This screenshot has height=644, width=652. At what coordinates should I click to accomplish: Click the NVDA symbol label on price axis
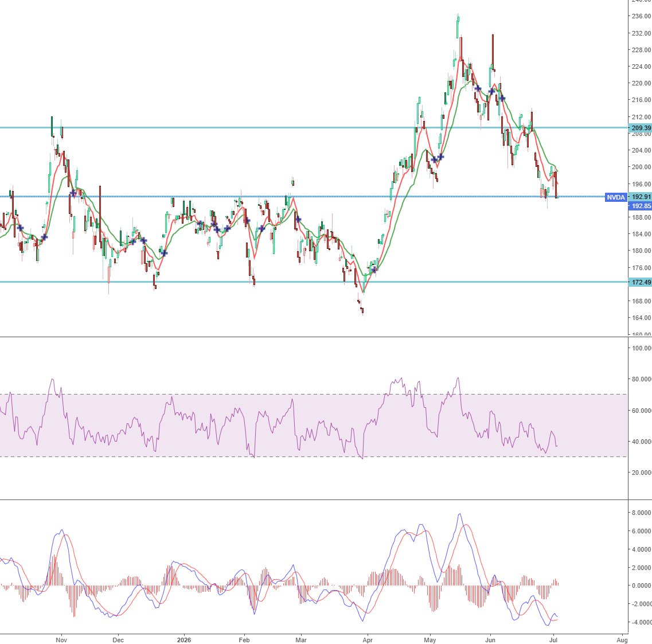616,197
